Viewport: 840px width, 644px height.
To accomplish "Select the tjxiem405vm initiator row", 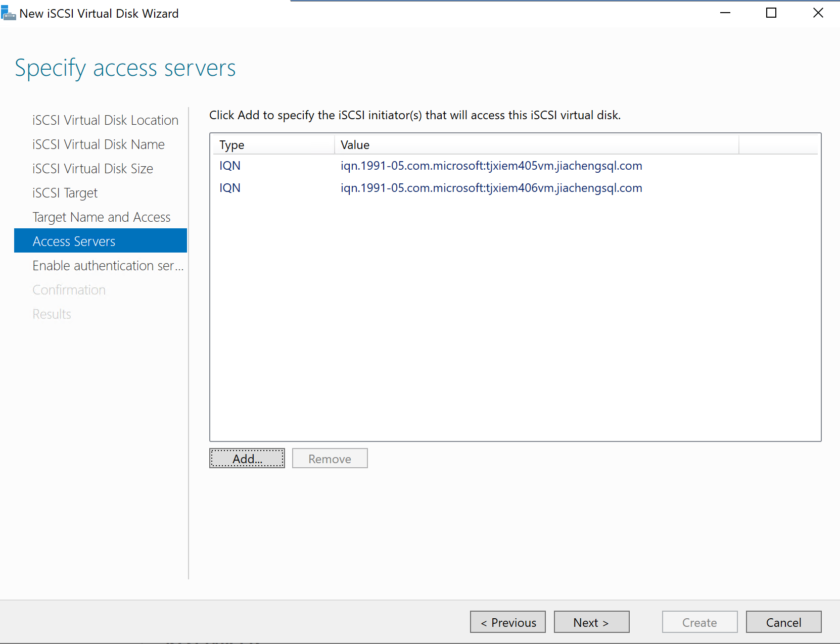I will point(491,166).
